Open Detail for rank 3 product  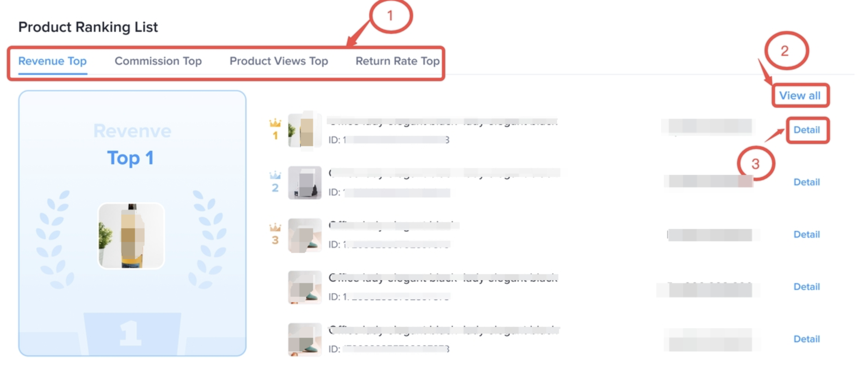[x=807, y=234]
